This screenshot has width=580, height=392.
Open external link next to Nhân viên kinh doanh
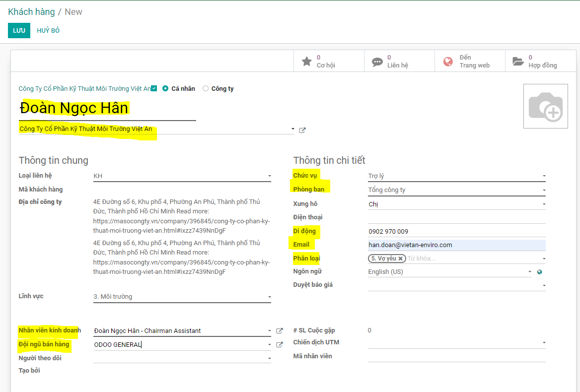point(280,331)
